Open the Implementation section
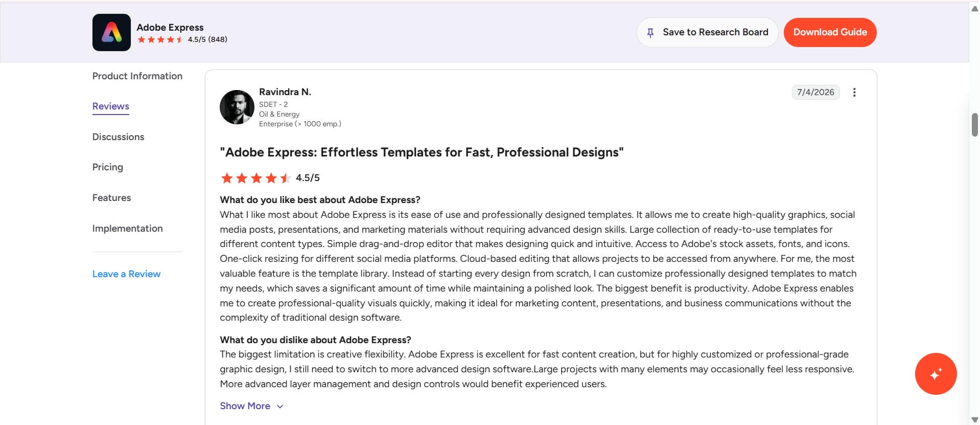Viewport: 980px width, 425px height. pos(128,229)
